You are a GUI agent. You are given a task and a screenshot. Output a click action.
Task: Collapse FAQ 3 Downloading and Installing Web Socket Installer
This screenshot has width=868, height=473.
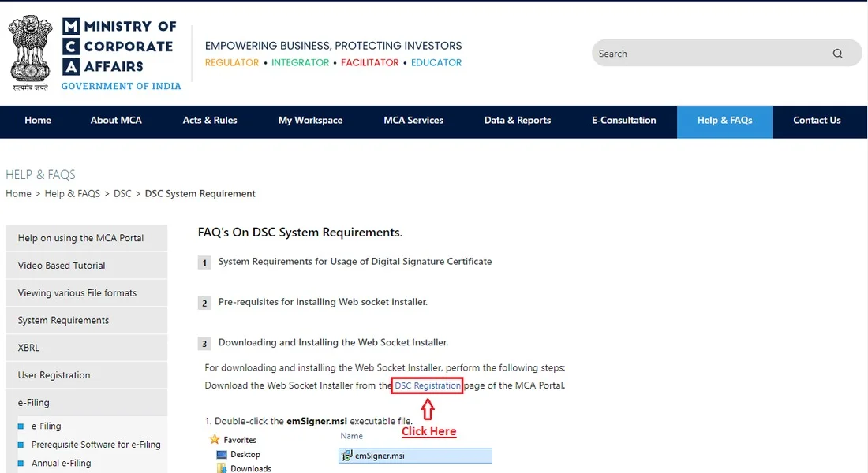[x=333, y=342]
